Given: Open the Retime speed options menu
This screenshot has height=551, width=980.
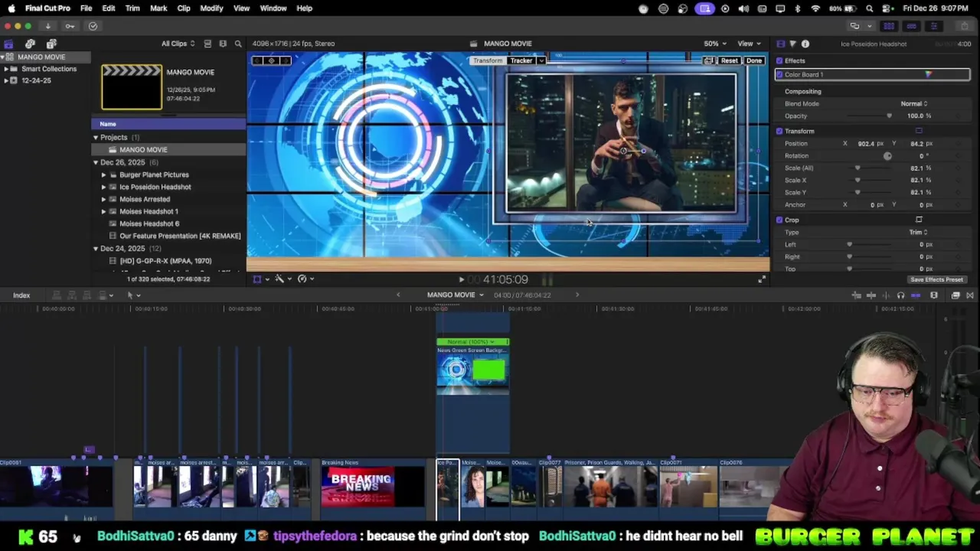Looking at the screenshot, I should 304,279.
